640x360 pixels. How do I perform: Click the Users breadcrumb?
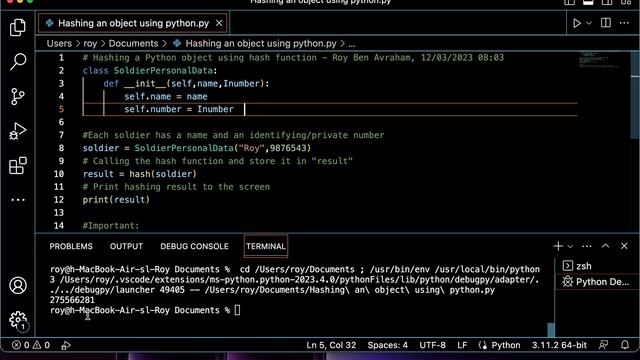pos(59,43)
